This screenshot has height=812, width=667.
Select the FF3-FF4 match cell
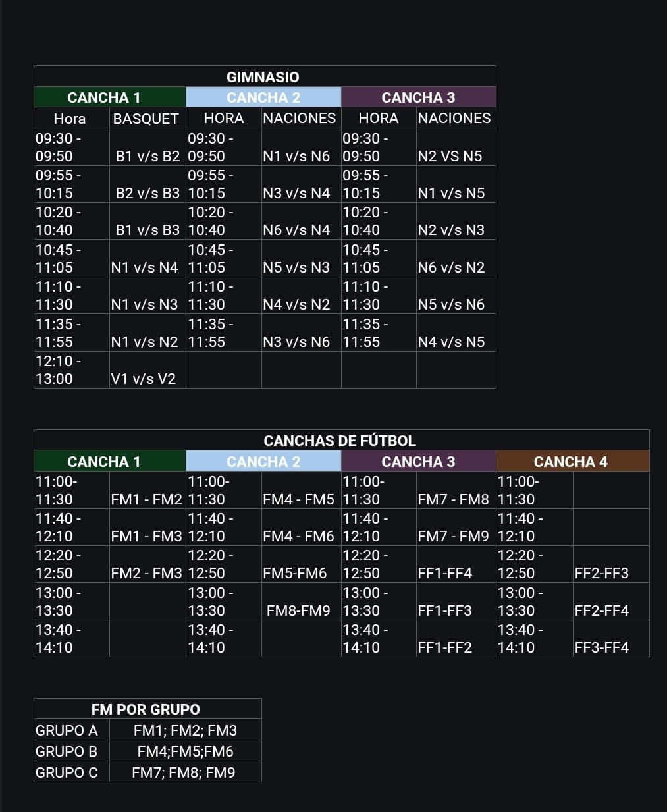601,647
